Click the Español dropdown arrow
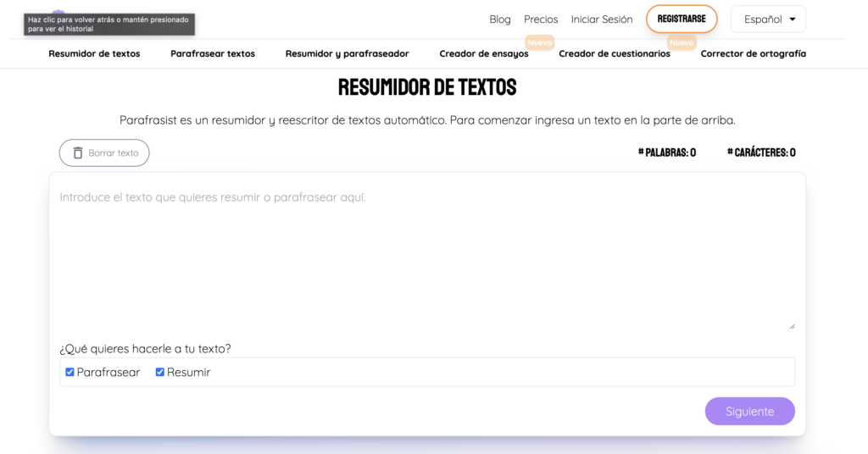868x454 pixels. (793, 19)
